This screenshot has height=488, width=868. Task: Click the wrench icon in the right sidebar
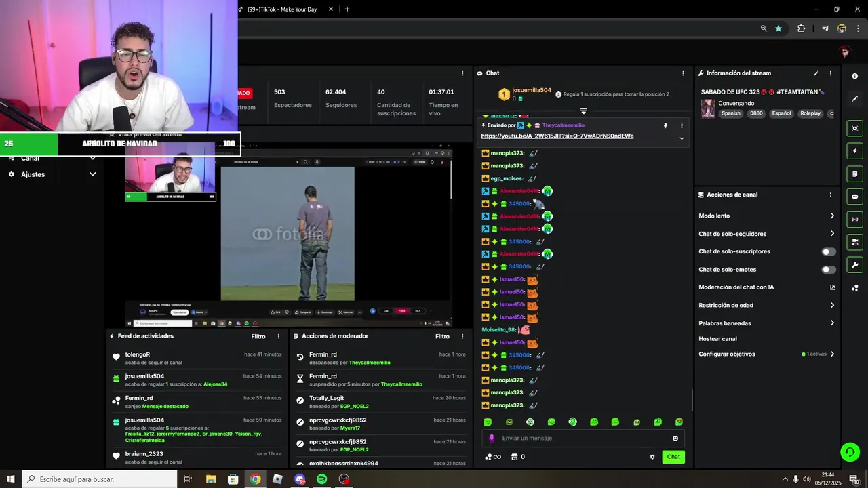854,265
